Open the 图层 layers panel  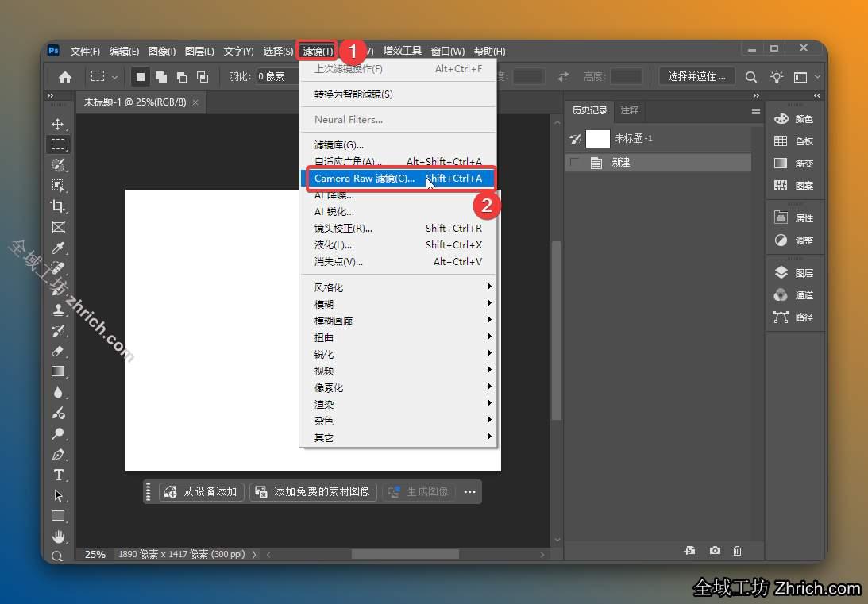click(x=793, y=273)
